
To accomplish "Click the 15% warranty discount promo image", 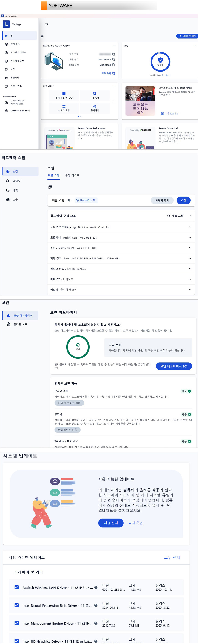I will pyautogui.click(x=140, y=101).
